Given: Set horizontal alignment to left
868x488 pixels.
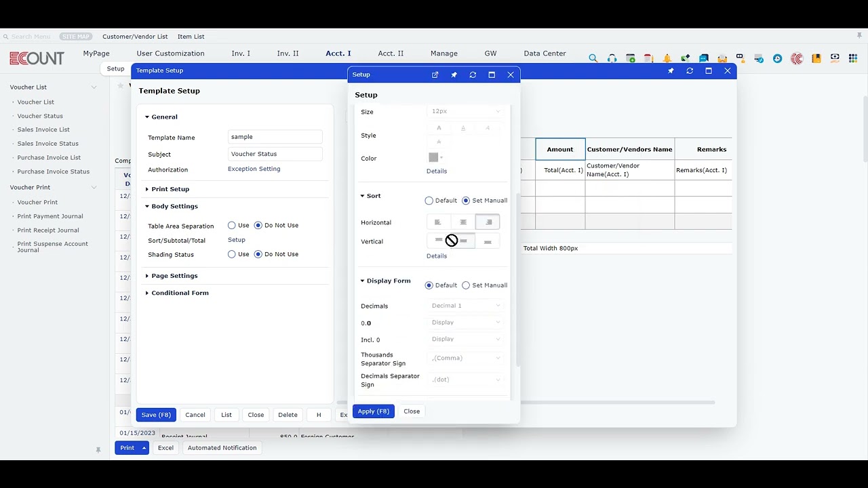Looking at the screenshot, I should click(438, 222).
